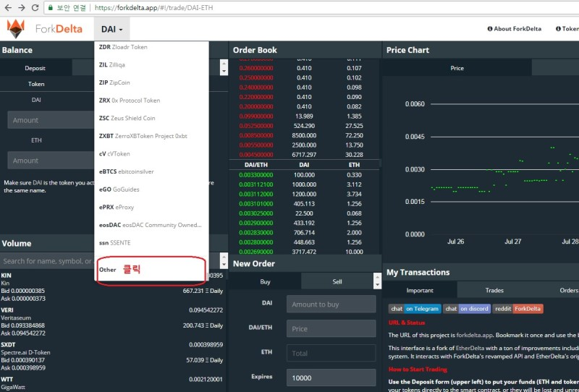Click the Volume panel scrollbar down arrow

point(224,265)
